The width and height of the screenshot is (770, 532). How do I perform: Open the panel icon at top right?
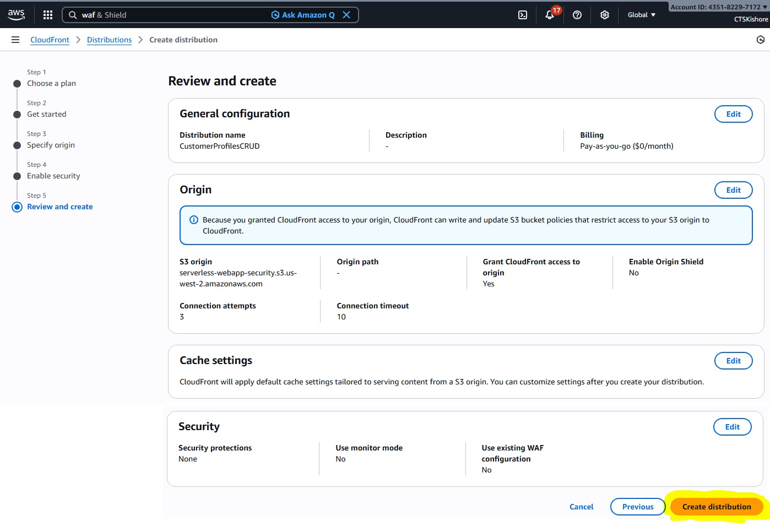click(x=761, y=40)
